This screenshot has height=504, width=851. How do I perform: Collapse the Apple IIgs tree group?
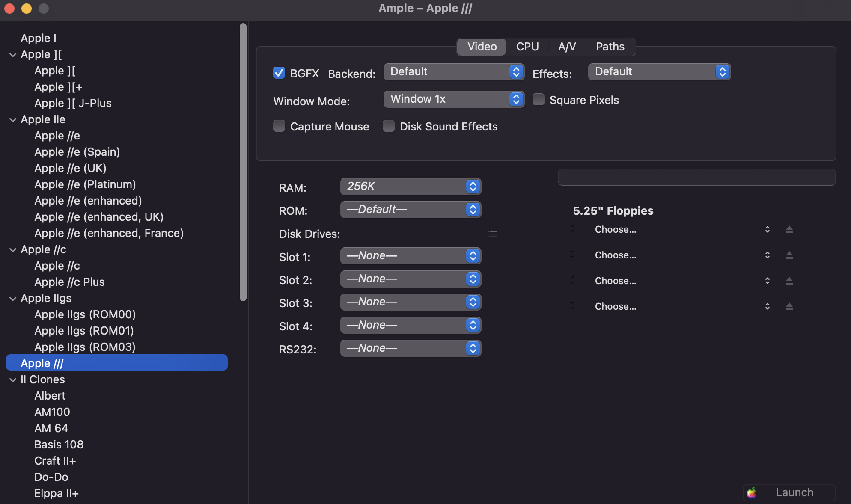pyautogui.click(x=13, y=299)
